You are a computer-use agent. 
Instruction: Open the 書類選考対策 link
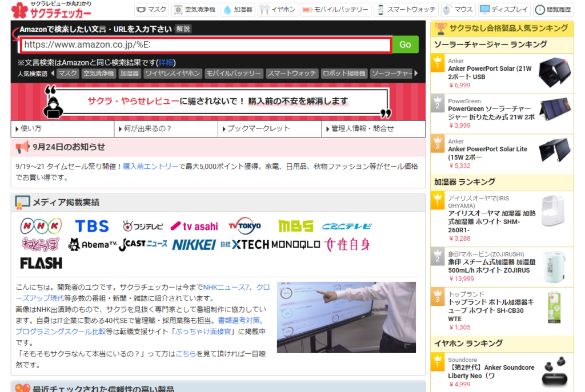[239, 321]
